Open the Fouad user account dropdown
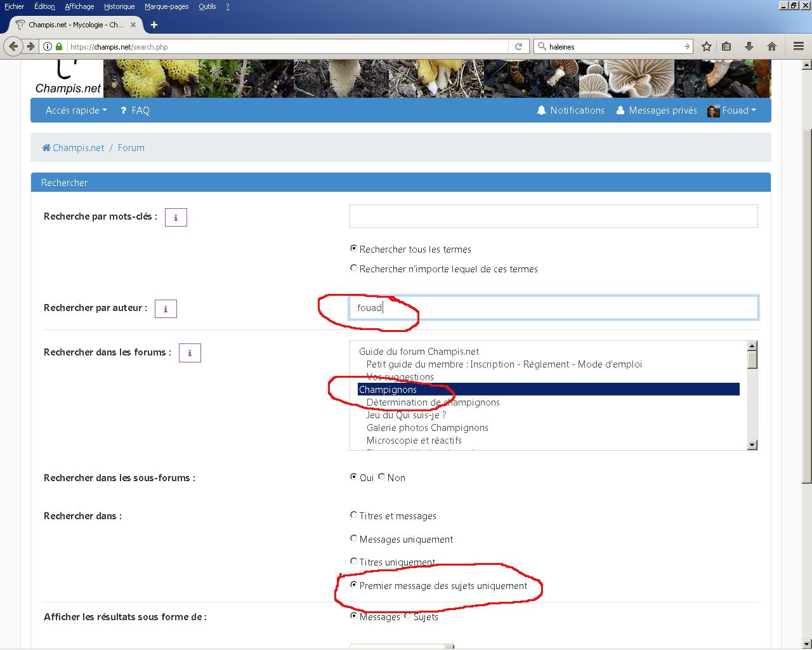This screenshot has width=812, height=650. pos(732,110)
